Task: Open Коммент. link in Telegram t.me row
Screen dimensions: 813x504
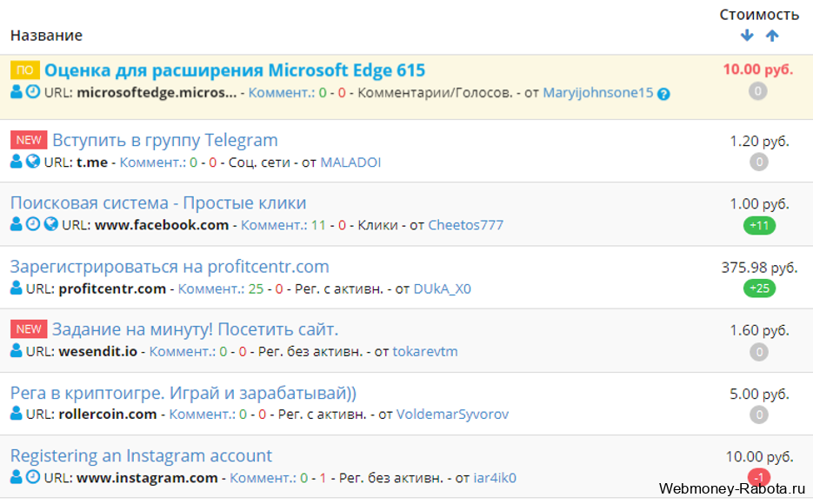Action: coord(152,162)
